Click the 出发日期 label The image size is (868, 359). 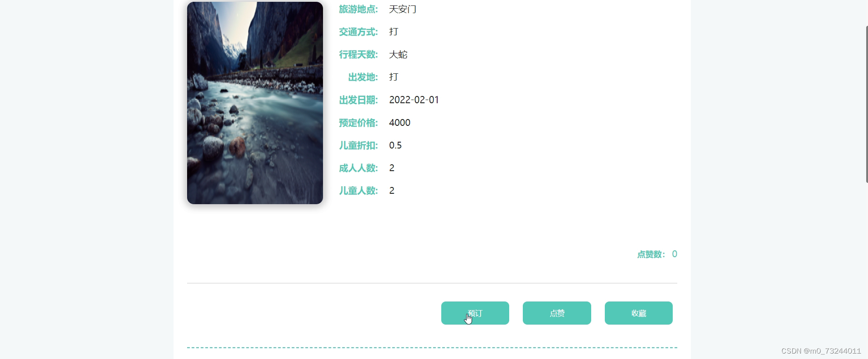point(358,100)
